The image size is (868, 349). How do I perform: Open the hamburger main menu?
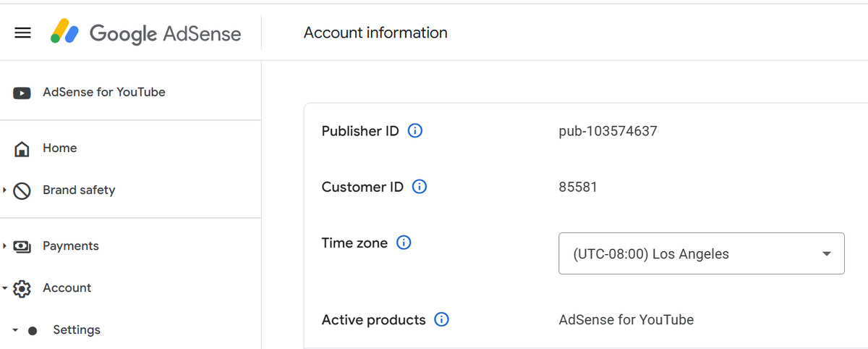pyautogui.click(x=23, y=33)
